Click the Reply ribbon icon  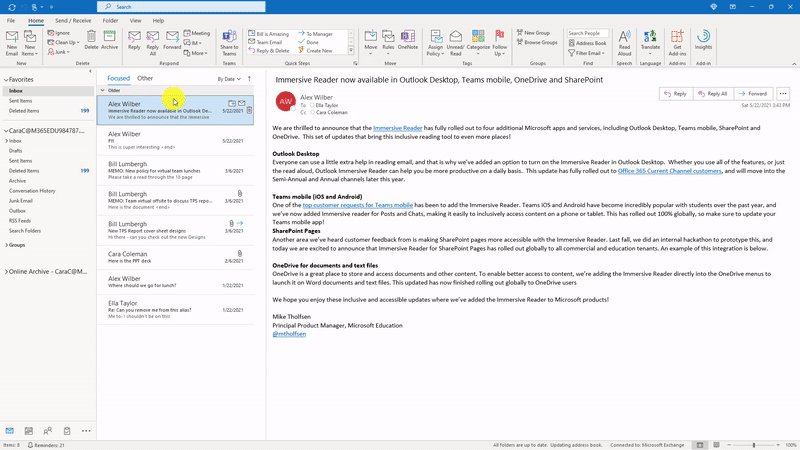point(134,40)
